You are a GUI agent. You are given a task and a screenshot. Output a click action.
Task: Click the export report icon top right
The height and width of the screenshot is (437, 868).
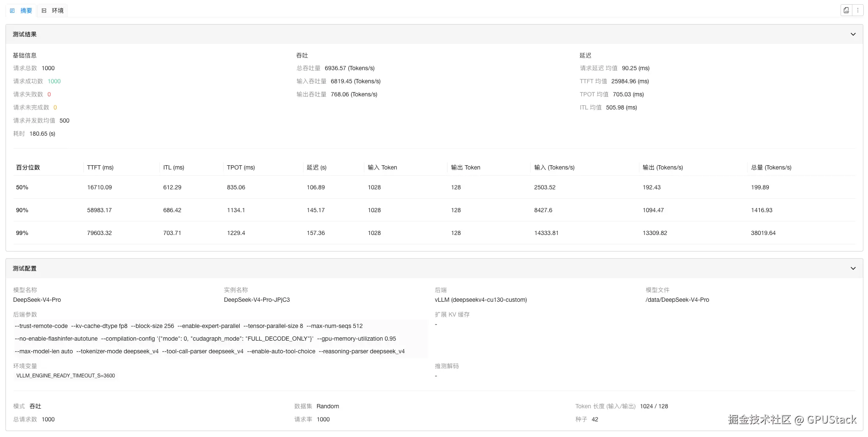(x=846, y=11)
